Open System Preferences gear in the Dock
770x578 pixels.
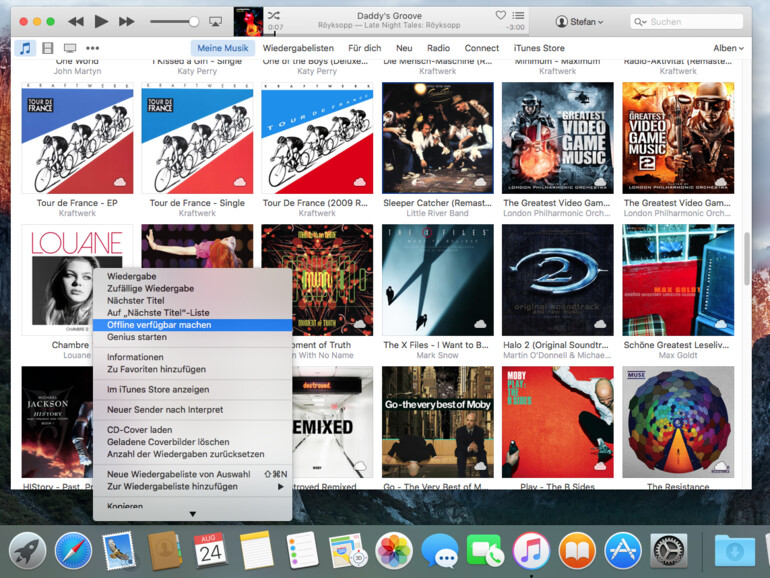coord(668,551)
